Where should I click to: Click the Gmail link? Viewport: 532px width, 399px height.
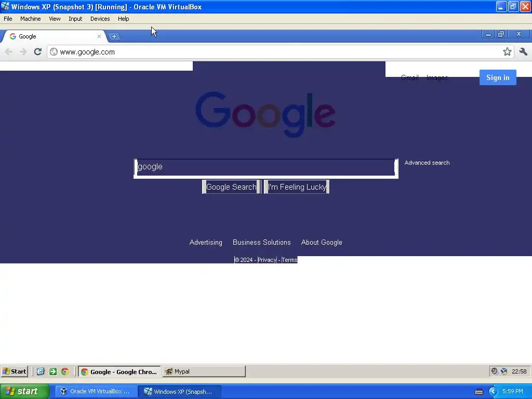[409, 78]
